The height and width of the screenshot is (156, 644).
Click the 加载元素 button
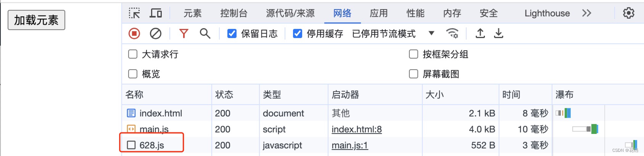click(x=36, y=20)
